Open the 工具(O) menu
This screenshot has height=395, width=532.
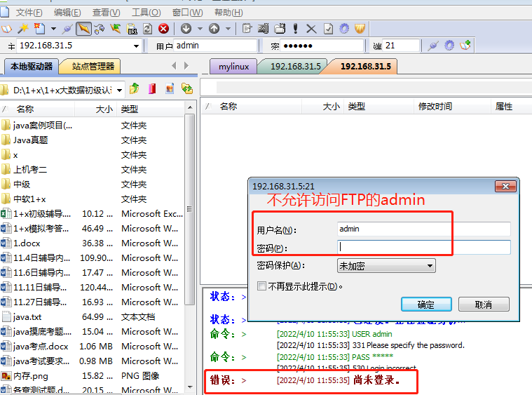pyautogui.click(x=146, y=13)
